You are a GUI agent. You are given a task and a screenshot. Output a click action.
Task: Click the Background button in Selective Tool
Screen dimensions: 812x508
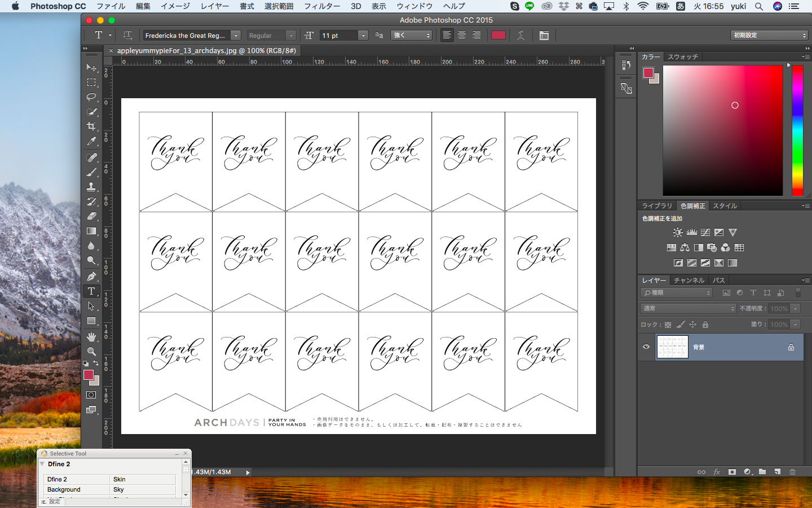[76, 489]
